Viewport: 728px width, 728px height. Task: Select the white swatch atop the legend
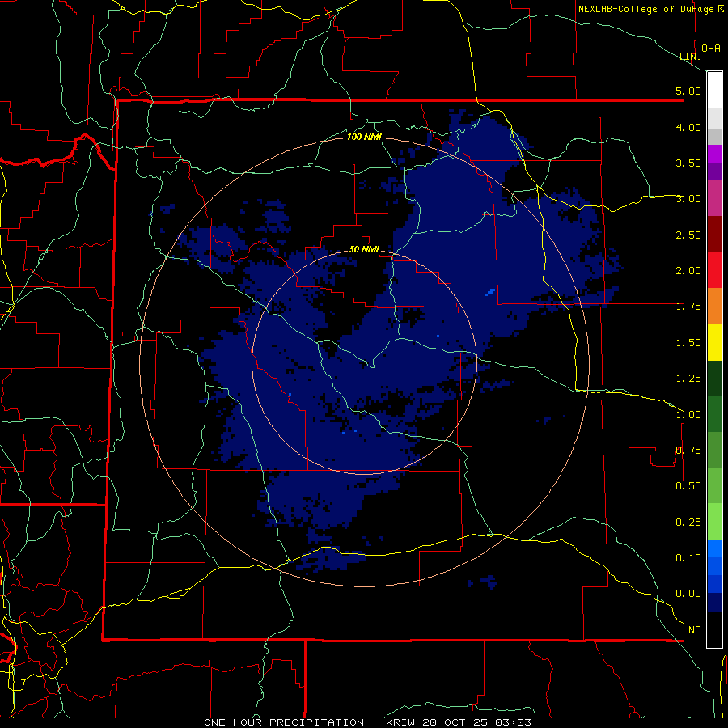tap(714, 91)
